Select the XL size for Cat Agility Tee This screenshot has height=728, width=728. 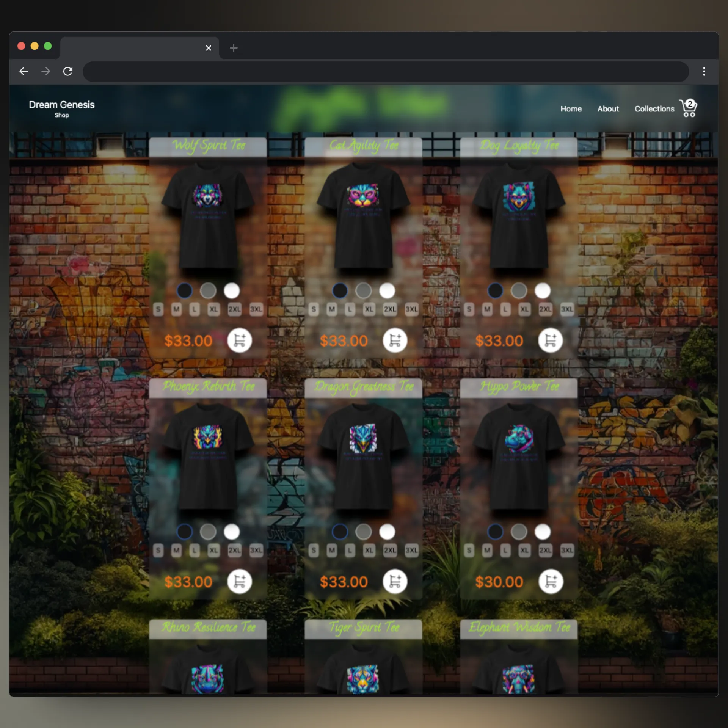369,309
